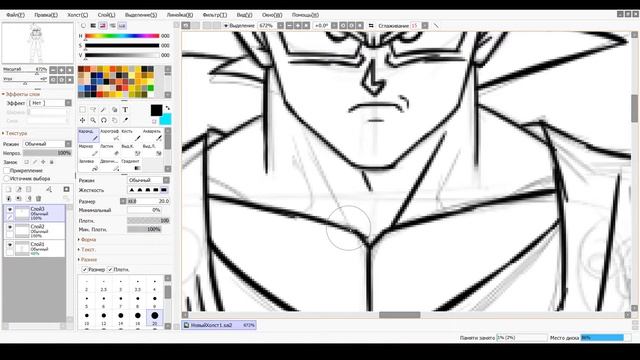Switch to the НовыйХолст1.sai2 canvas tab
The height and width of the screenshot is (360, 640).
click(x=219, y=325)
